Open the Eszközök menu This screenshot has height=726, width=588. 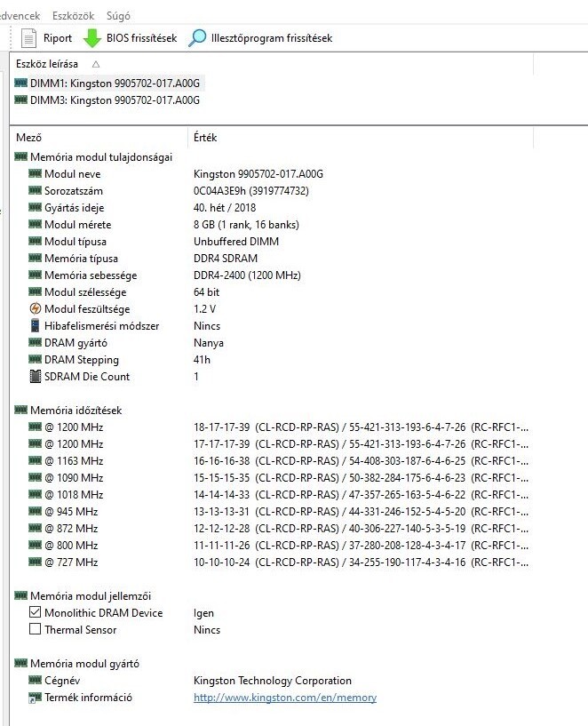[x=73, y=16]
